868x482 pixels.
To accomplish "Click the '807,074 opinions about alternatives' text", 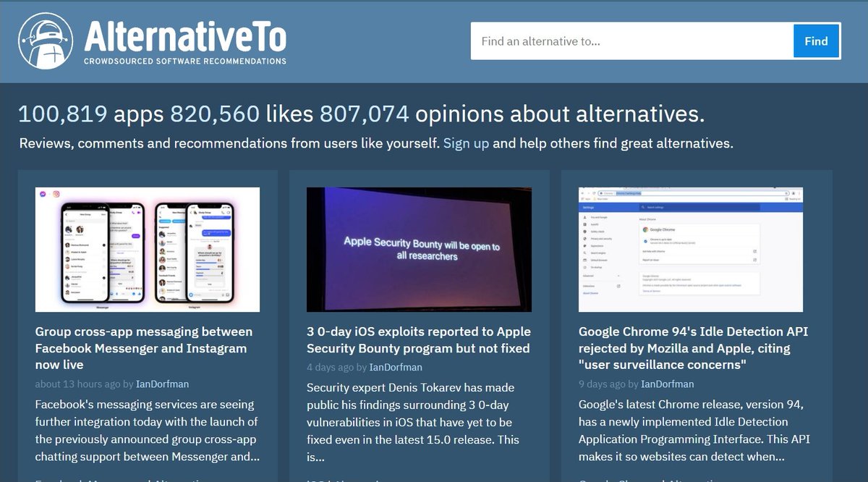I will (512, 114).
